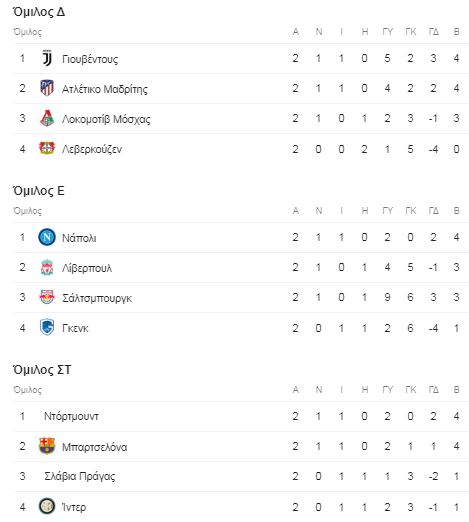Click the Genk shield icon
The image size is (469, 522).
[x=47, y=327]
